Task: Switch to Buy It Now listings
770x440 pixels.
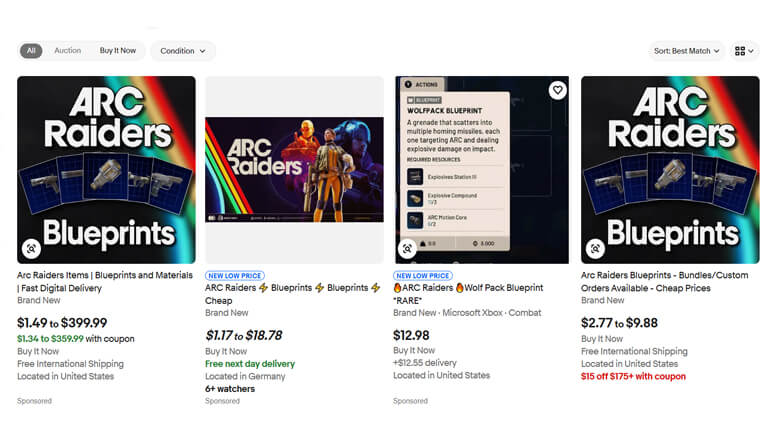Action: 117,51
